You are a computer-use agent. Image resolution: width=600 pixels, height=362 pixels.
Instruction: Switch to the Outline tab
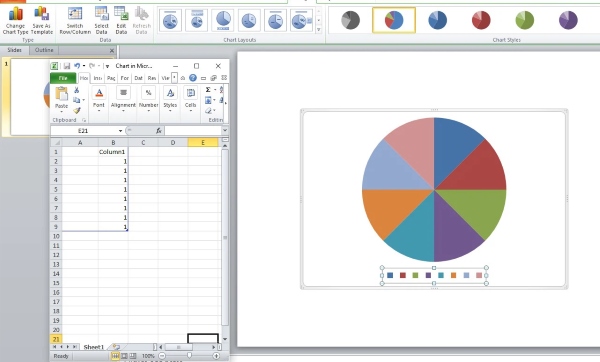coord(44,50)
